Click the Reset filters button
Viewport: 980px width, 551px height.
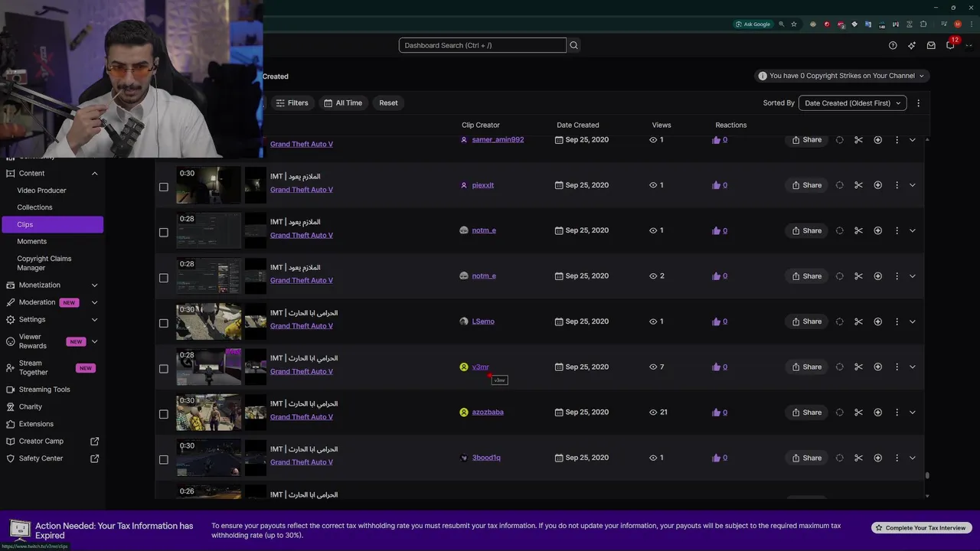[x=388, y=103]
